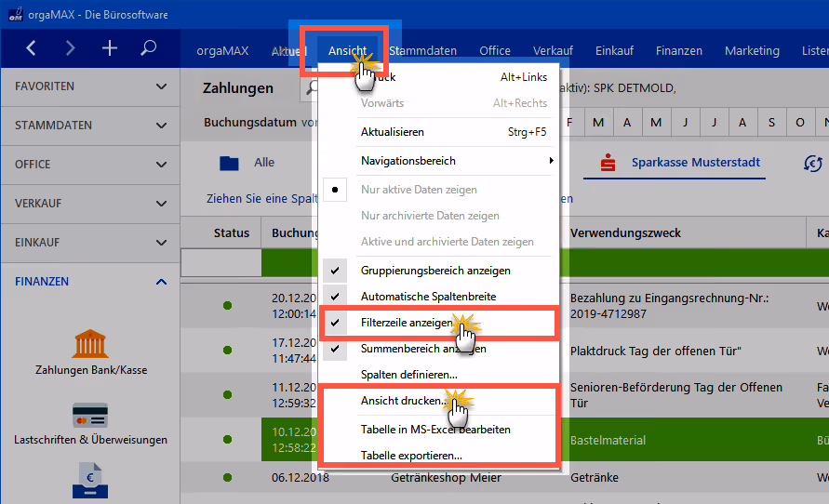The width and height of the screenshot is (829, 504).
Task: Open the Marketing menu
Action: (752, 51)
